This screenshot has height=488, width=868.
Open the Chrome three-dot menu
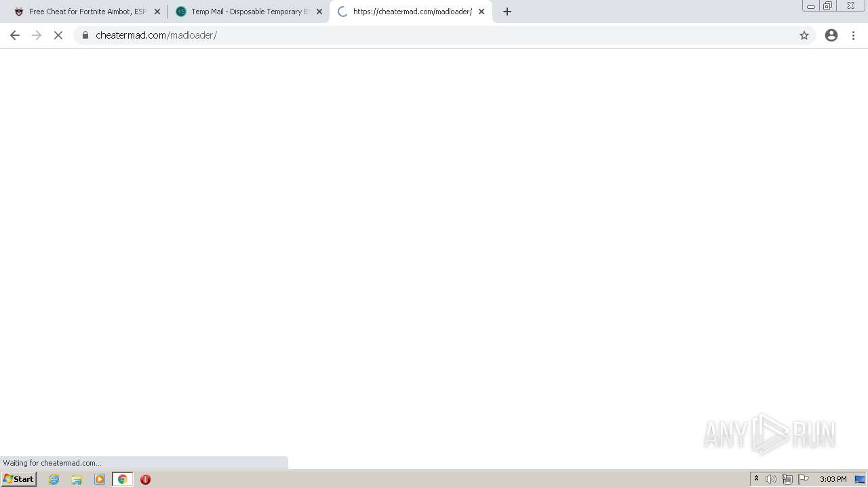click(x=853, y=35)
